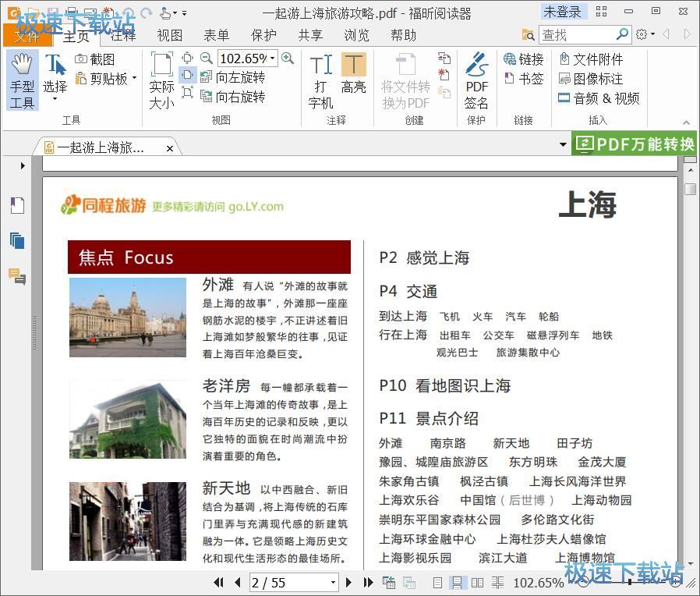Open the page number dropdown at bottom
This screenshot has height=596, width=700.
pyautogui.click(x=333, y=583)
